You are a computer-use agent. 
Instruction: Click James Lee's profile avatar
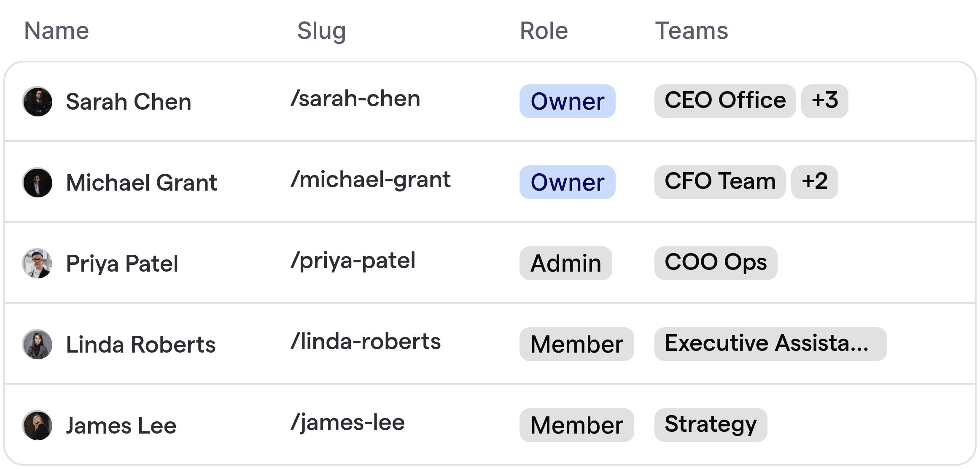tap(37, 425)
